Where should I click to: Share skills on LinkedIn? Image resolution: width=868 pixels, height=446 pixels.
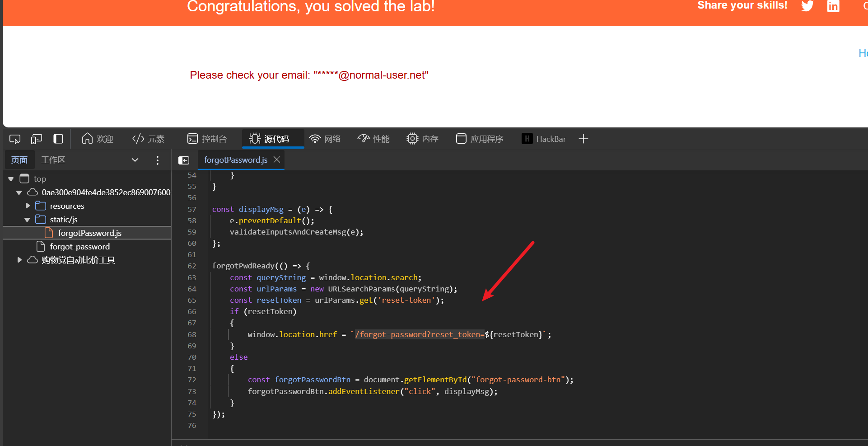coord(833,6)
